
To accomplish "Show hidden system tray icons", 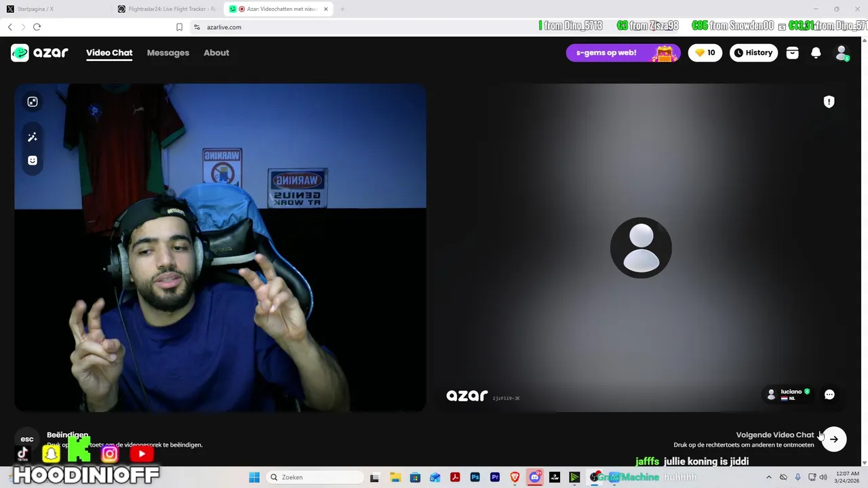I will coord(768,477).
